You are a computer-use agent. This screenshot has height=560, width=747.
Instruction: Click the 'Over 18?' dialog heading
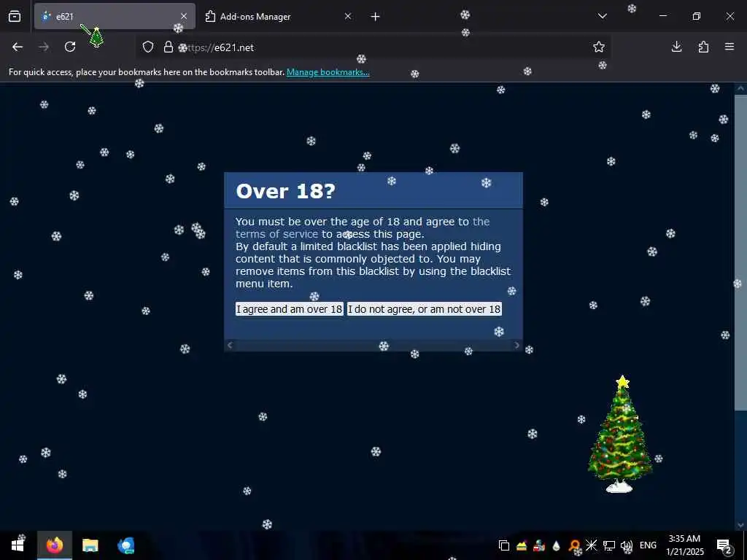[286, 191]
